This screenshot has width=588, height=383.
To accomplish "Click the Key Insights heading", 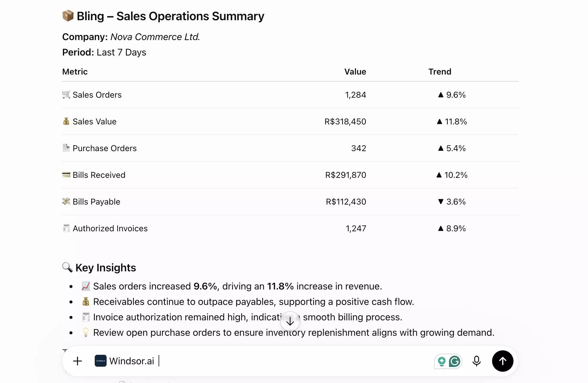I will click(x=106, y=268).
